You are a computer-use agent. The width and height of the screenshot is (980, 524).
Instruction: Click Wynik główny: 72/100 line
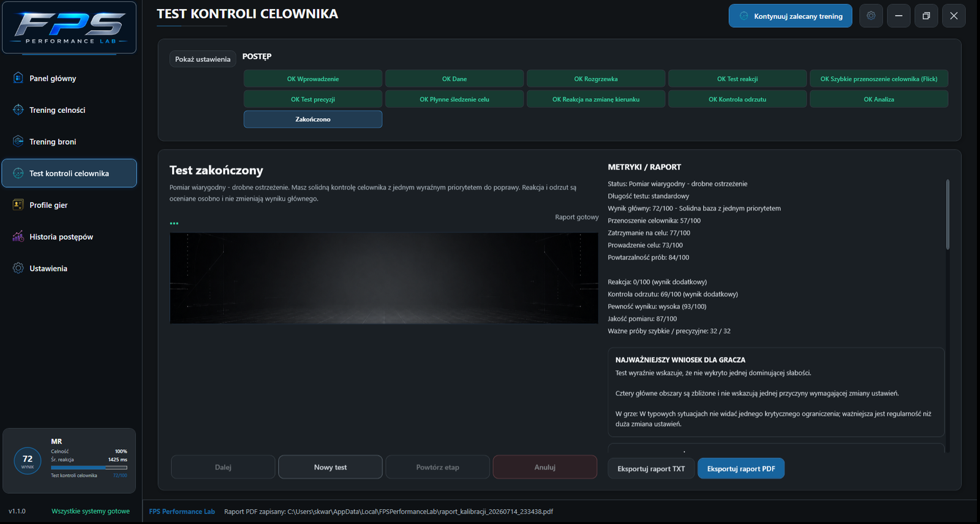pos(694,208)
